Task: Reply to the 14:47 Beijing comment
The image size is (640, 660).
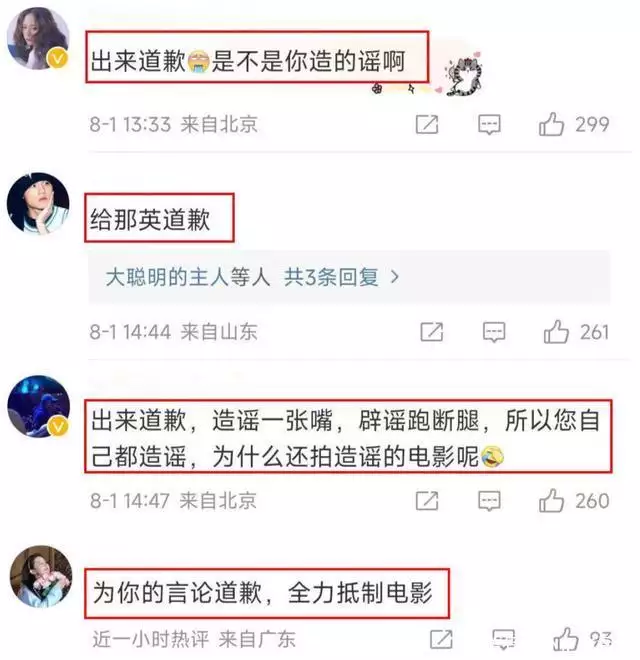Action: tap(489, 501)
